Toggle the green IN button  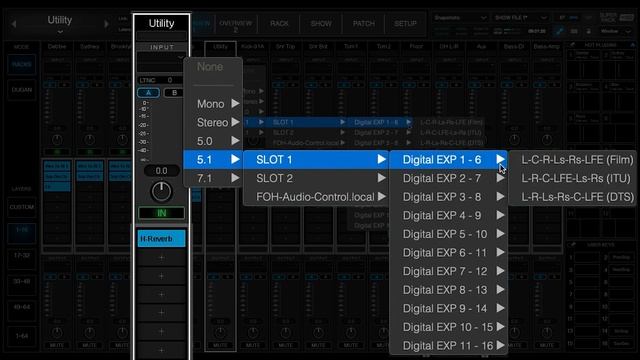coord(161,213)
